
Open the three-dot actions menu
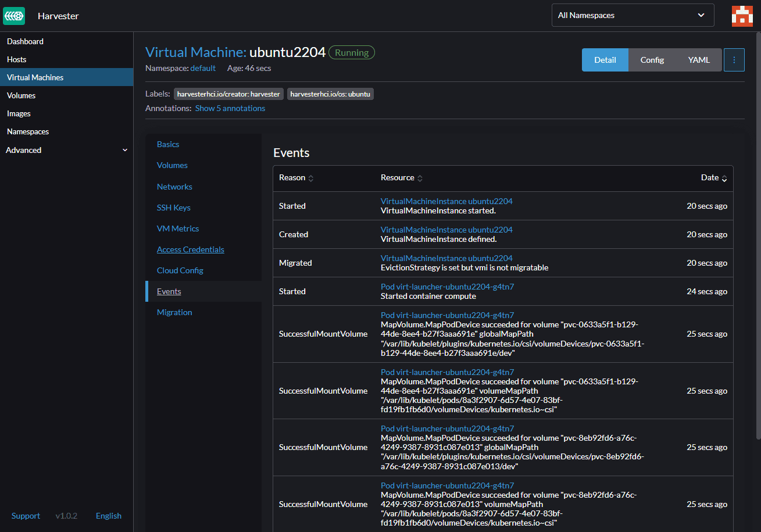pos(734,60)
